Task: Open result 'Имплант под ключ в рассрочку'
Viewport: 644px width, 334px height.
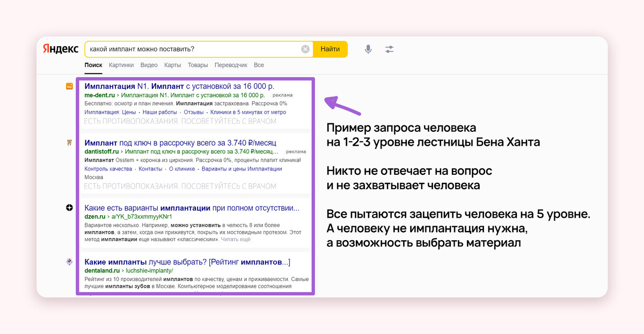Action: click(180, 143)
